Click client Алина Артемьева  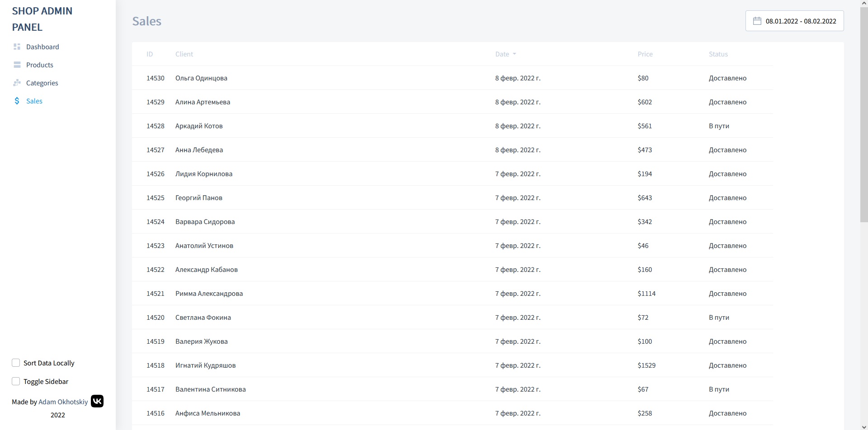[203, 102]
